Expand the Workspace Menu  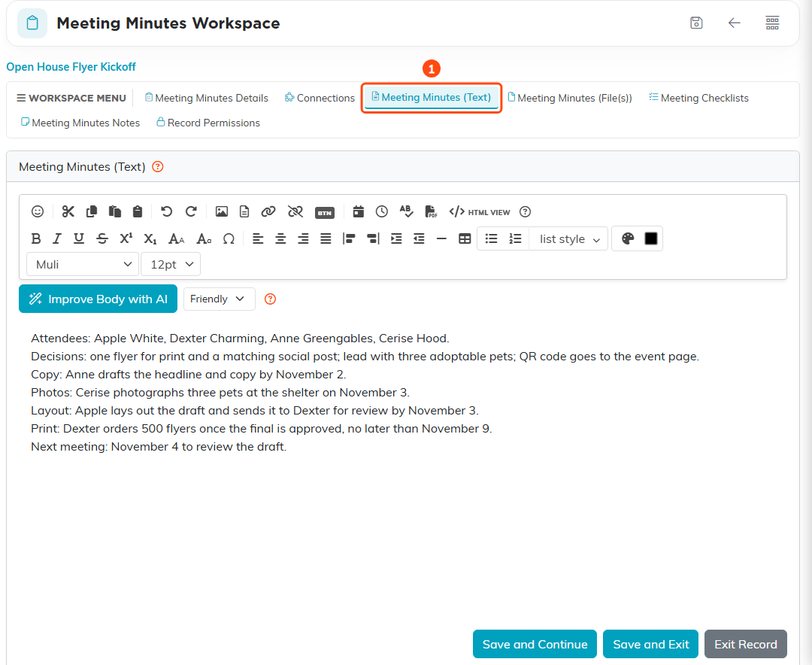point(71,98)
